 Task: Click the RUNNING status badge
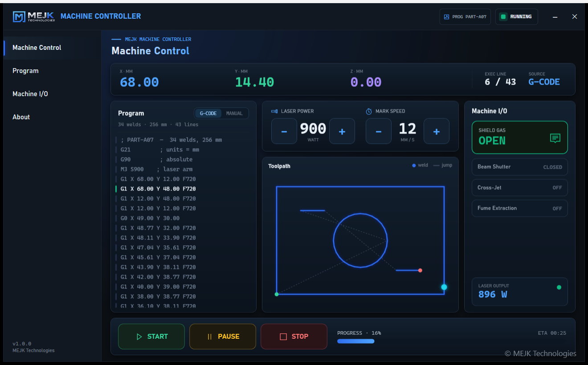pyautogui.click(x=517, y=17)
